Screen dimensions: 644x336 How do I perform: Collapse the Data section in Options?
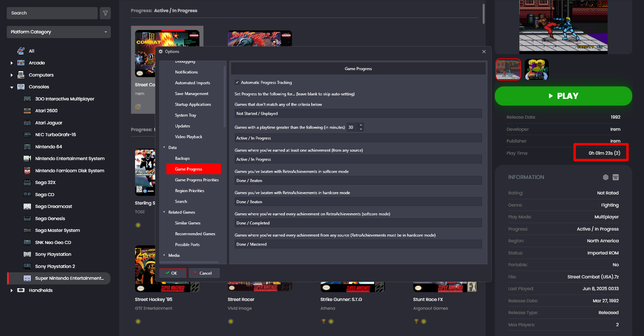[164, 147]
